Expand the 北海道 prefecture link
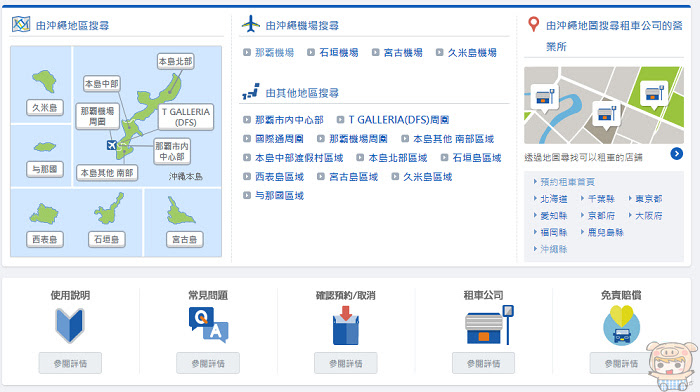 click(x=554, y=199)
